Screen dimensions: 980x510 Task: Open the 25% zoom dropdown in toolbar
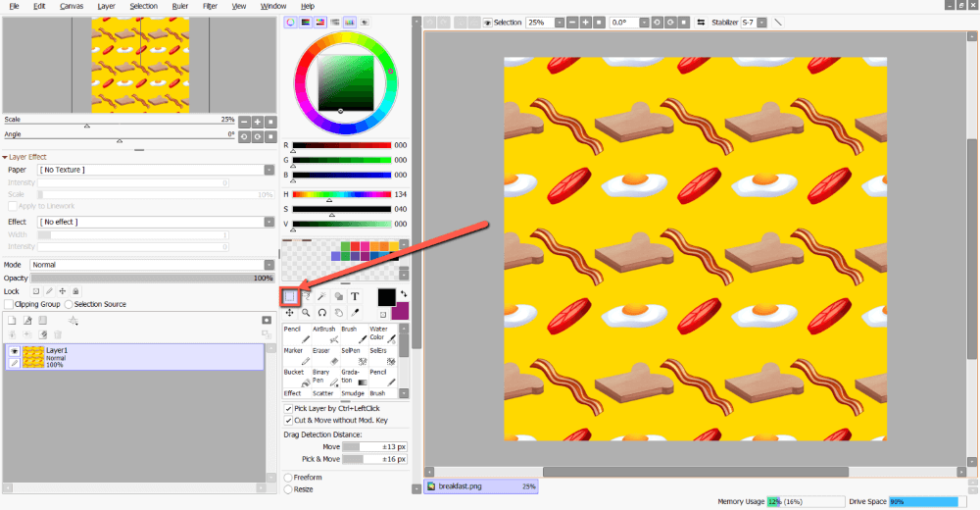coord(559,23)
